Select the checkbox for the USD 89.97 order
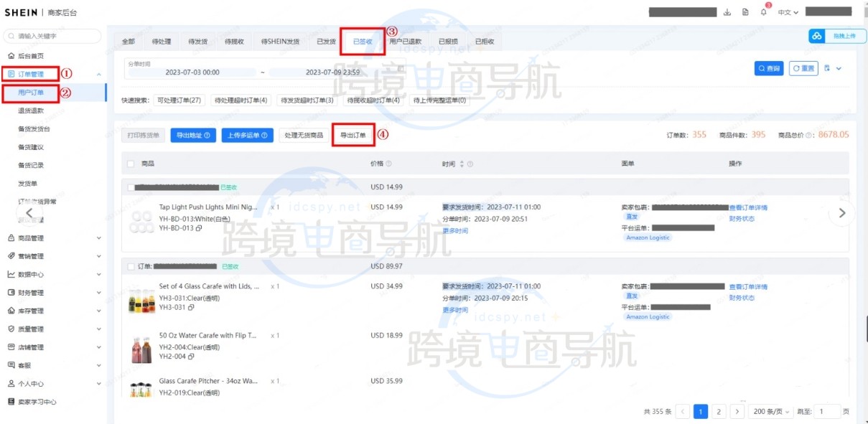Screen dimensions: 868x424 pyautogui.click(x=130, y=266)
